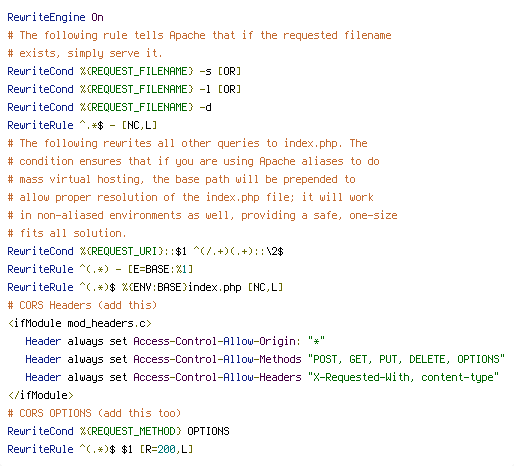Click the [NC,L] flags on first RewriteRule
514x466 pixels.
pos(139,125)
